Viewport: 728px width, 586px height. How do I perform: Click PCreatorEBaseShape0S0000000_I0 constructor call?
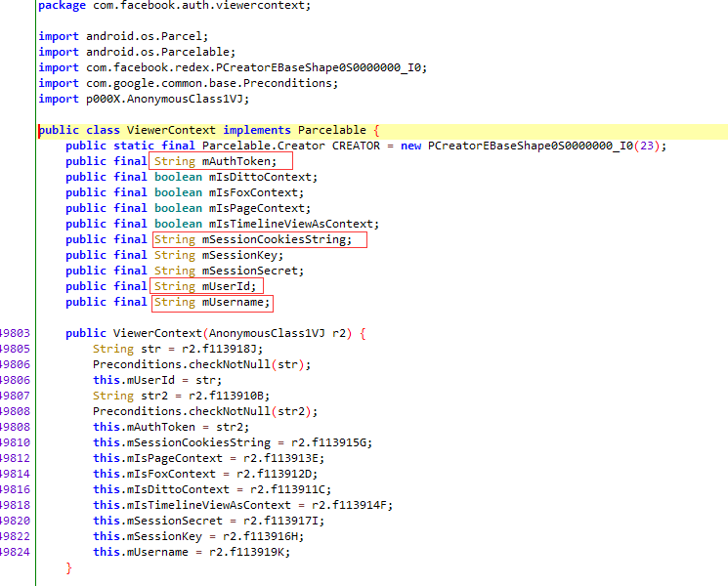coord(531,146)
